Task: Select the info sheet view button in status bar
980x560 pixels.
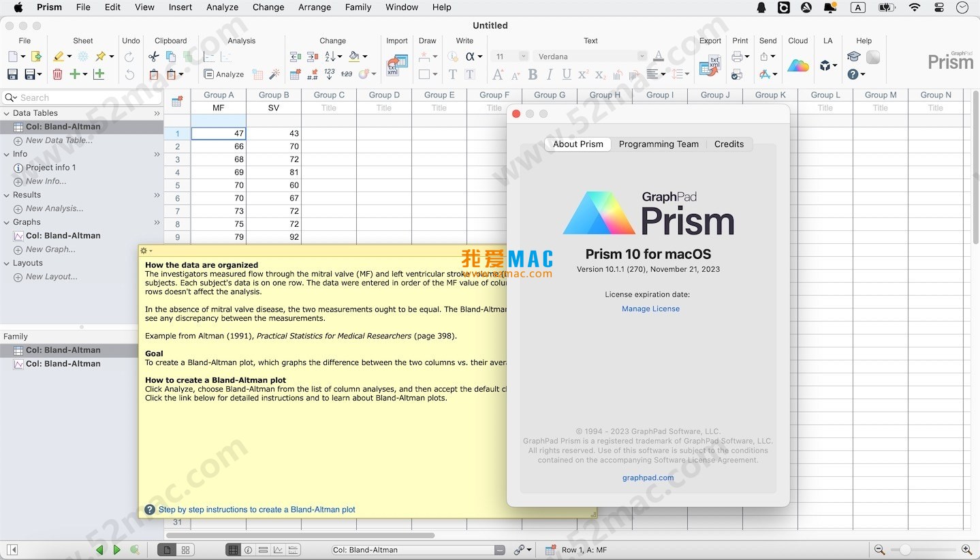Action: 249,550
